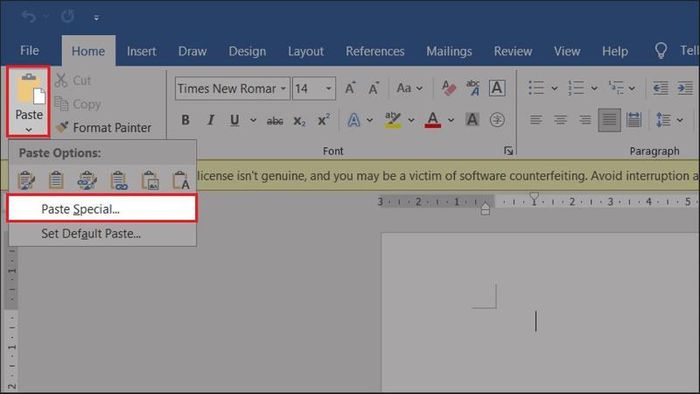Click the Undo arrow in title bar
This screenshot has width=700, height=394.
click(x=29, y=17)
